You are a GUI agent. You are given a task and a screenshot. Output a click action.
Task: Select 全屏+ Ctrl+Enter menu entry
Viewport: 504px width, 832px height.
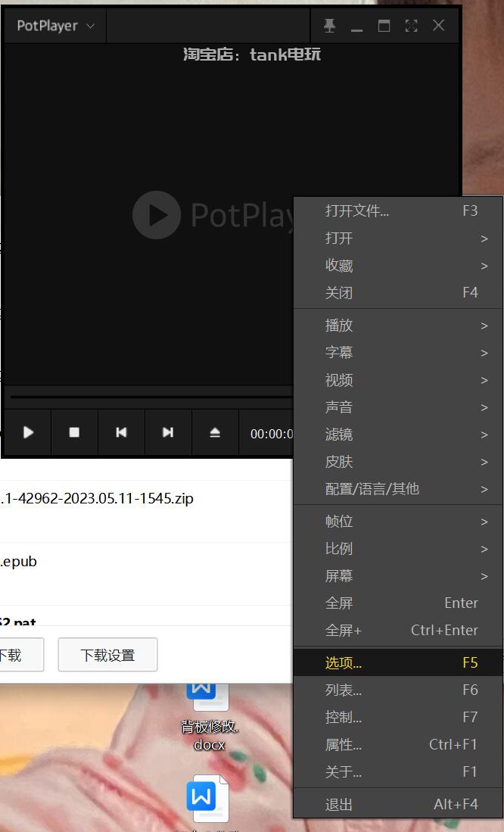point(398,631)
